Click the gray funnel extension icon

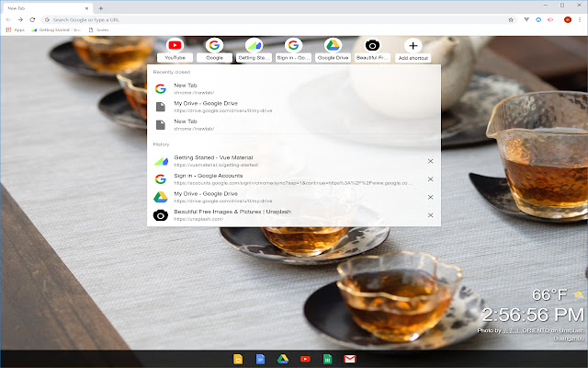(x=526, y=19)
